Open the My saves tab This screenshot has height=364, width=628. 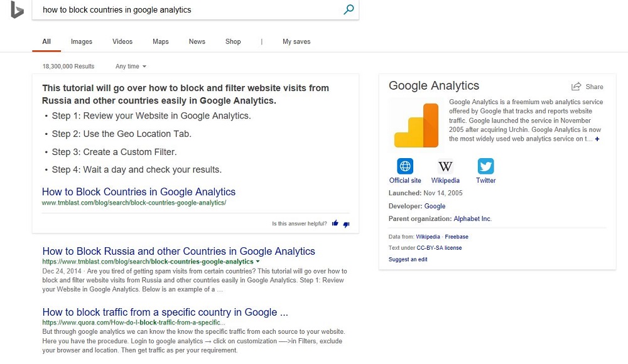[296, 41]
